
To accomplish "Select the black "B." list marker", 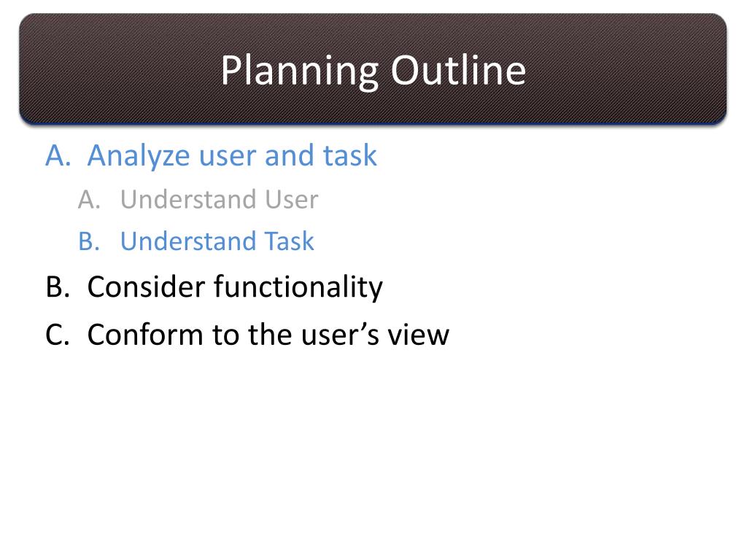I will coord(58,287).
